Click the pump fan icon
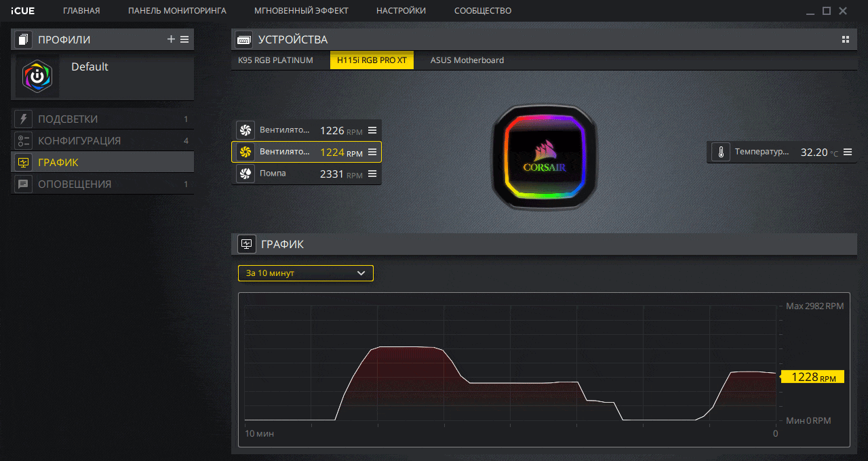The height and width of the screenshot is (461, 868). tap(245, 174)
